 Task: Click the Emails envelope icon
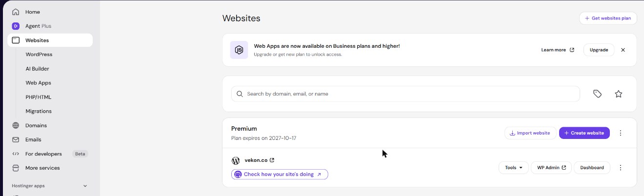point(16,139)
